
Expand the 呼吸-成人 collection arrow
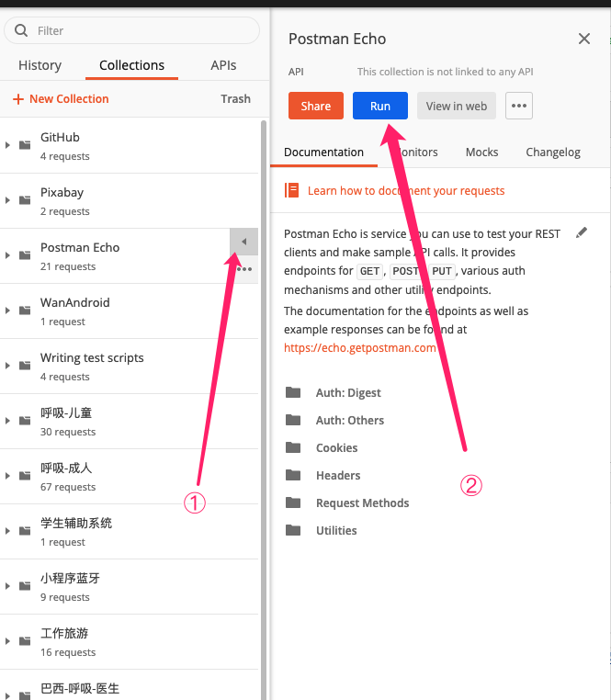(7, 476)
